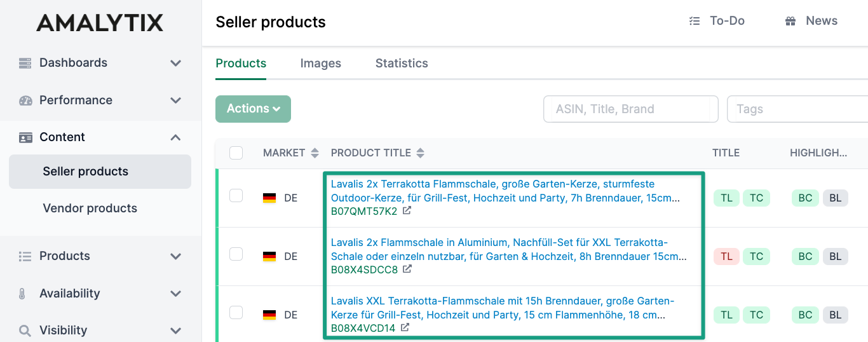Select Vendor products in the sidebar
The image size is (868, 342).
[x=90, y=209]
